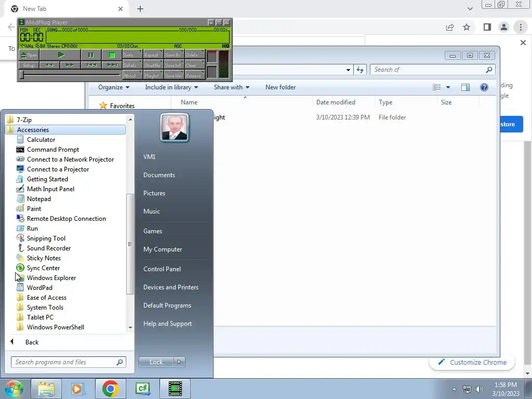Expand the 7-Zip folder

coord(24,119)
